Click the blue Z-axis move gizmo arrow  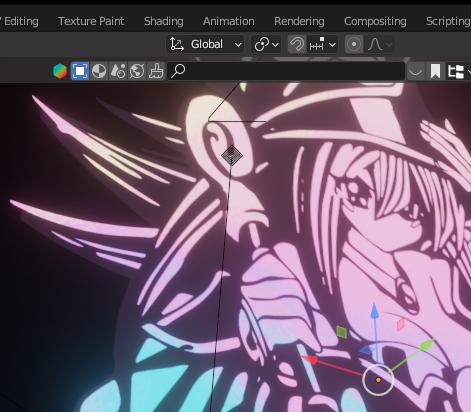tap(375, 310)
